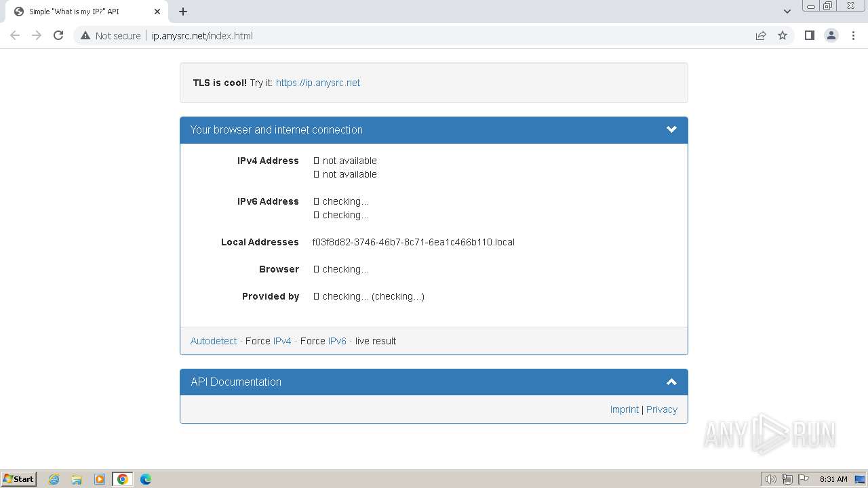
Task: Share this page icon
Action: click(761, 35)
